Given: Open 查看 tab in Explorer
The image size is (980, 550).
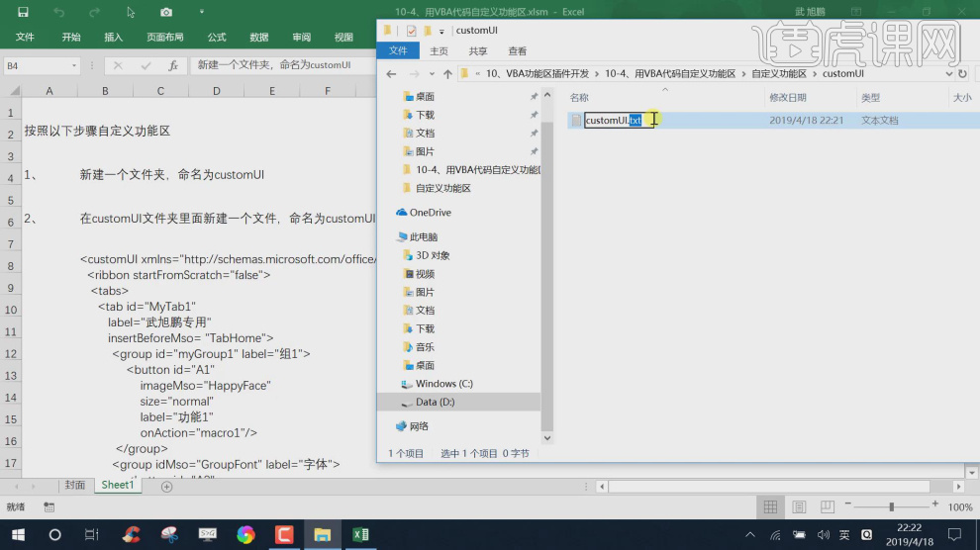Looking at the screenshot, I should point(517,51).
